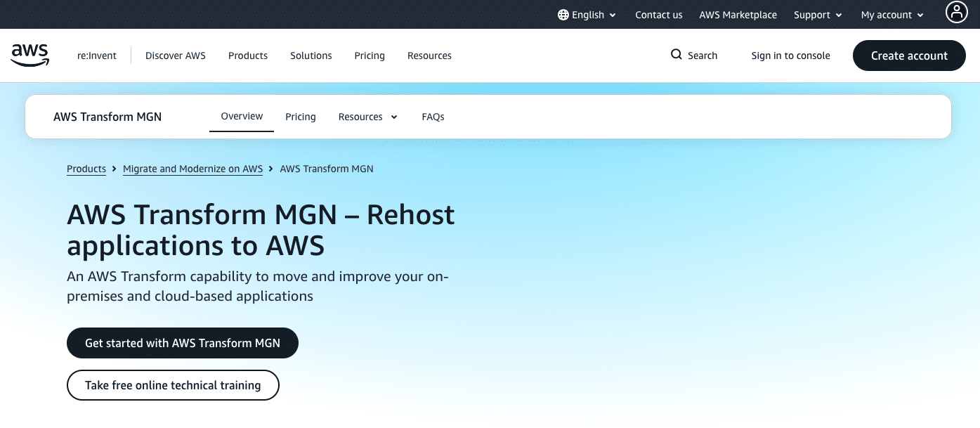This screenshot has width=980, height=428.
Task: Select the Overview tab
Action: coord(242,116)
